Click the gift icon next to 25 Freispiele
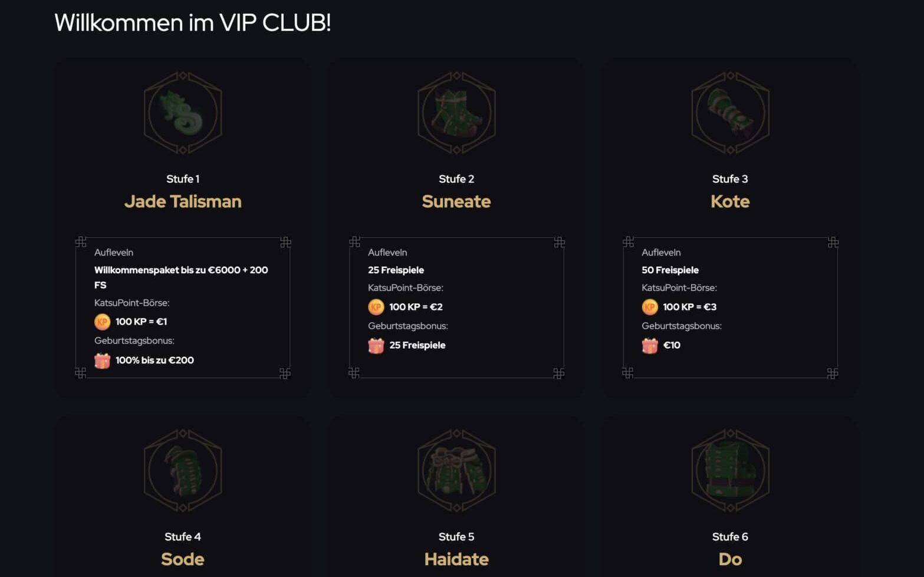Image resolution: width=924 pixels, height=577 pixels. (375, 345)
